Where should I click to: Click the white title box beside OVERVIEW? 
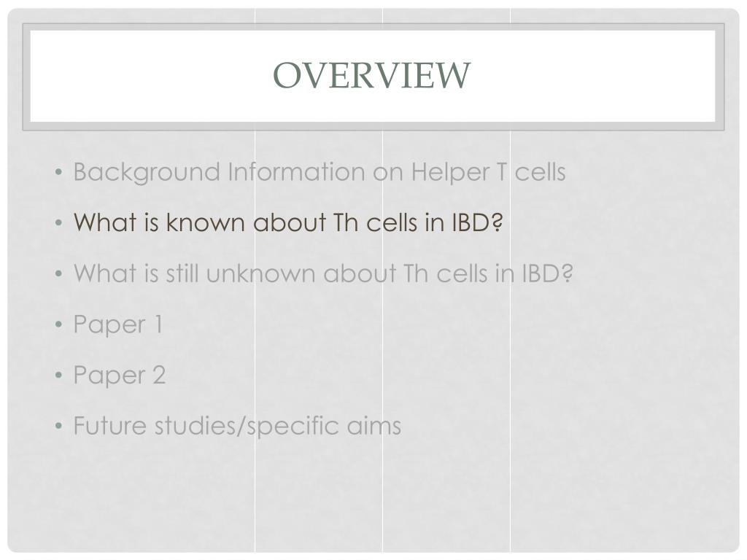coord(595,76)
